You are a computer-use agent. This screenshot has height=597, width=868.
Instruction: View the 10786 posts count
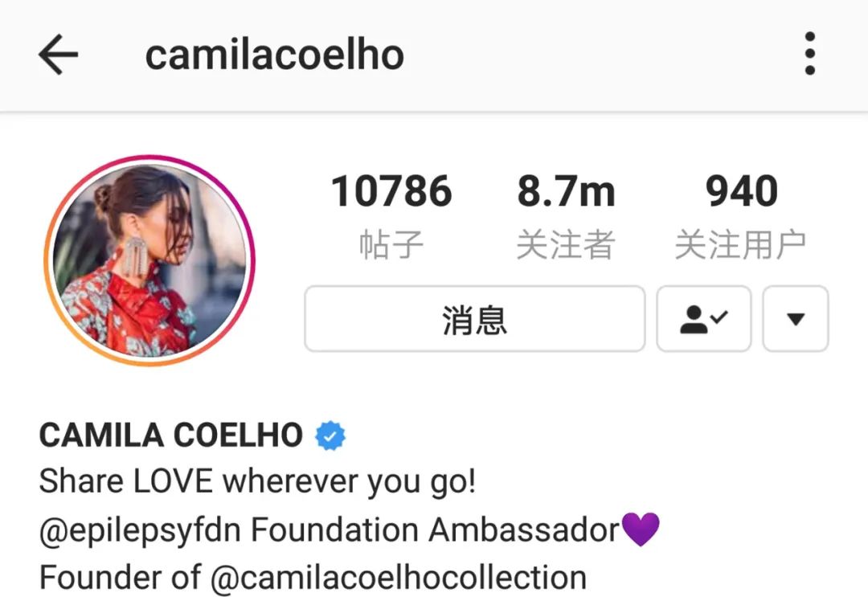[391, 191]
